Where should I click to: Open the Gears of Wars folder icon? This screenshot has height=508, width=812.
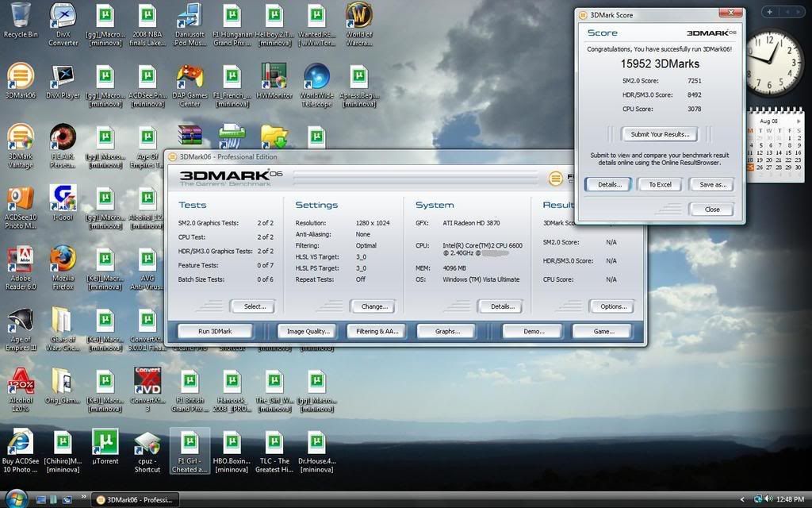tap(63, 329)
